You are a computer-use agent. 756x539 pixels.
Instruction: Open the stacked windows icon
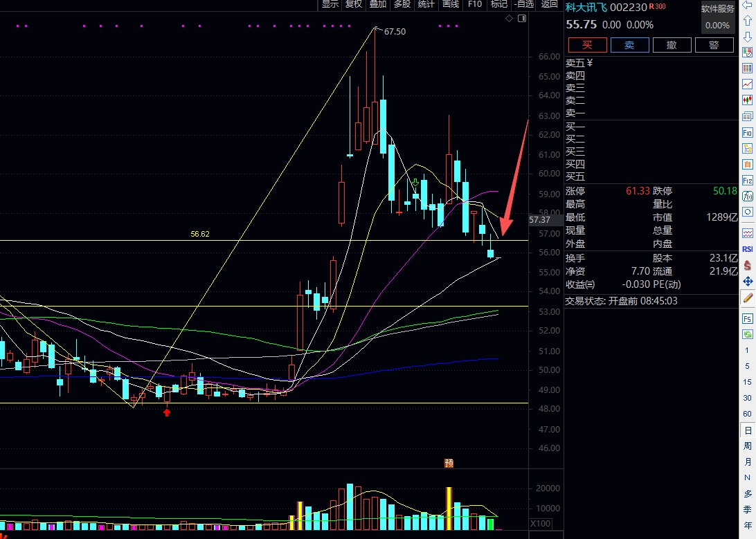pos(747,116)
